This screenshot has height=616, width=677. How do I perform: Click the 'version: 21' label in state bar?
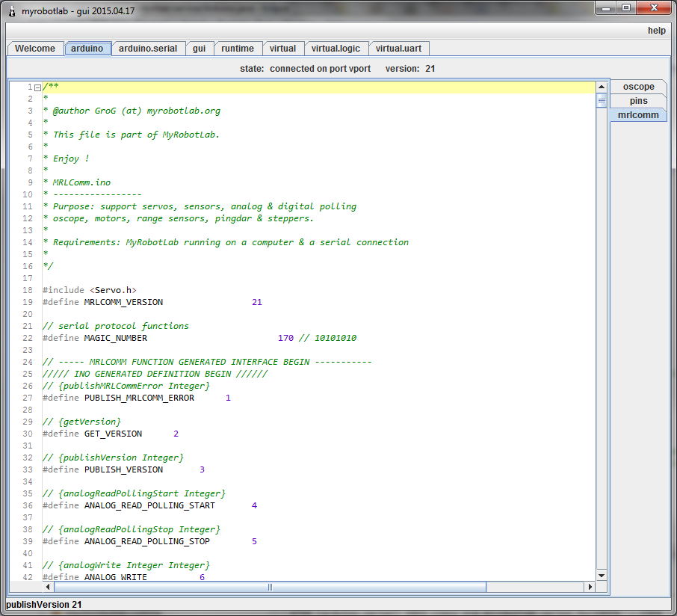(410, 69)
